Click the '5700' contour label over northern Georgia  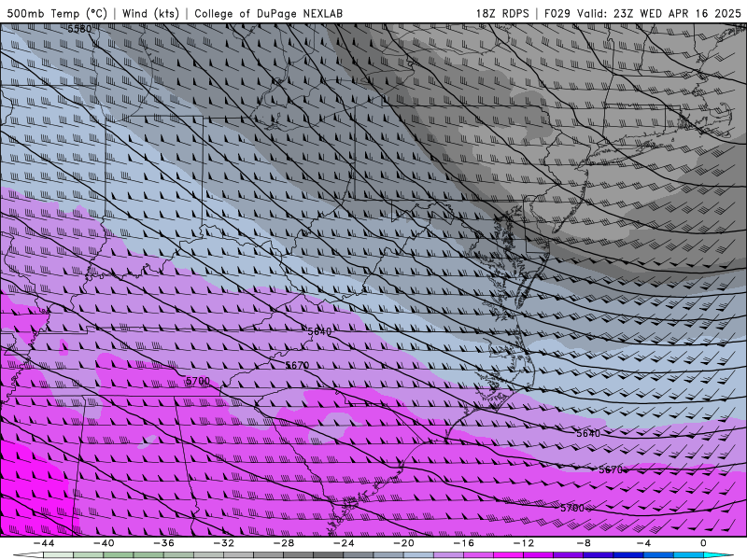click(198, 381)
